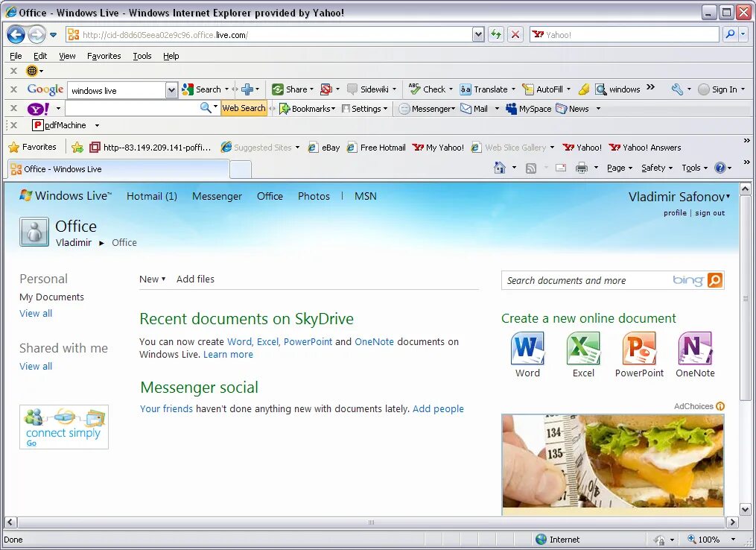Open the New dropdown on the Office page

click(x=153, y=279)
